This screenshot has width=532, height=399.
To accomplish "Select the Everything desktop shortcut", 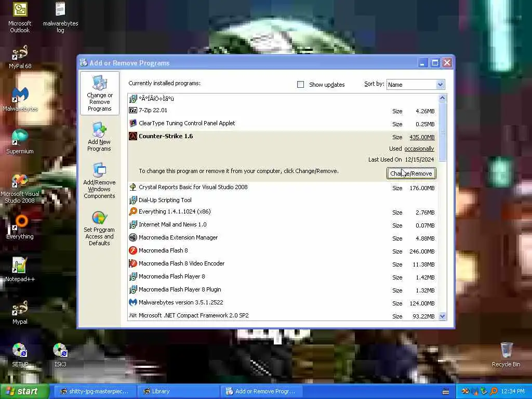I will point(20,227).
